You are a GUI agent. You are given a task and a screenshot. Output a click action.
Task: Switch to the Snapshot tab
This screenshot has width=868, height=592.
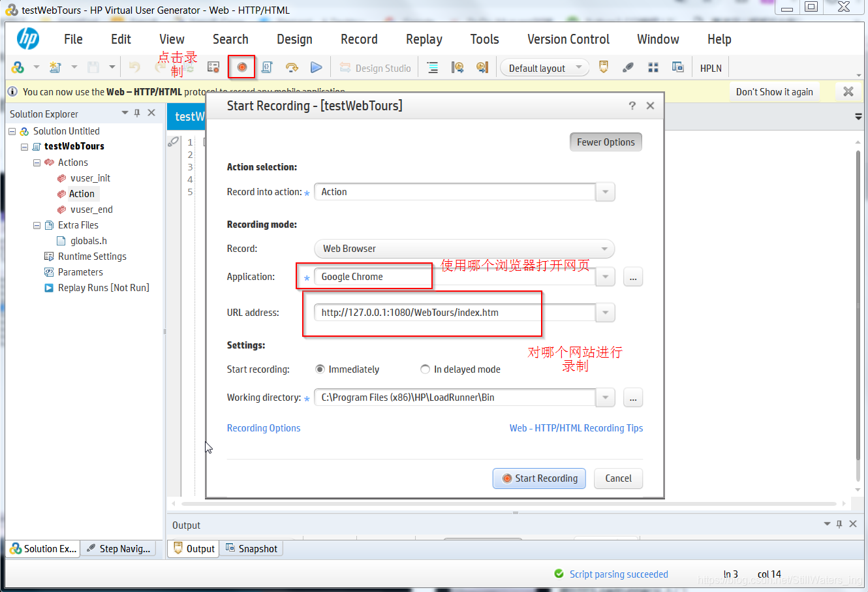[x=252, y=549]
